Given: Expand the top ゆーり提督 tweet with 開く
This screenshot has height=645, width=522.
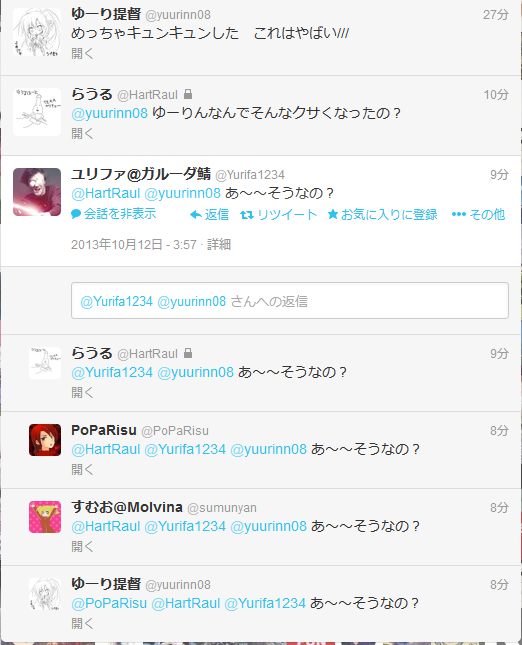Looking at the screenshot, I should 82,53.
